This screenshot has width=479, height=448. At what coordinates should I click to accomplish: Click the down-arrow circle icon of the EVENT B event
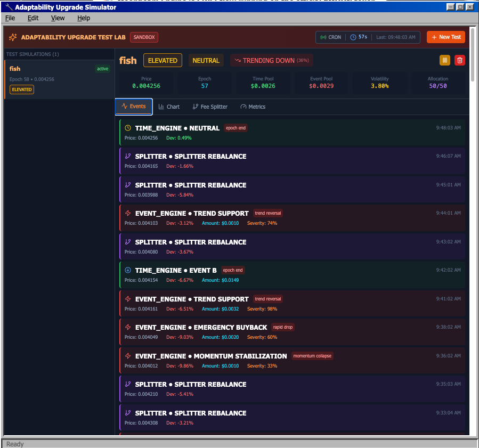128,270
